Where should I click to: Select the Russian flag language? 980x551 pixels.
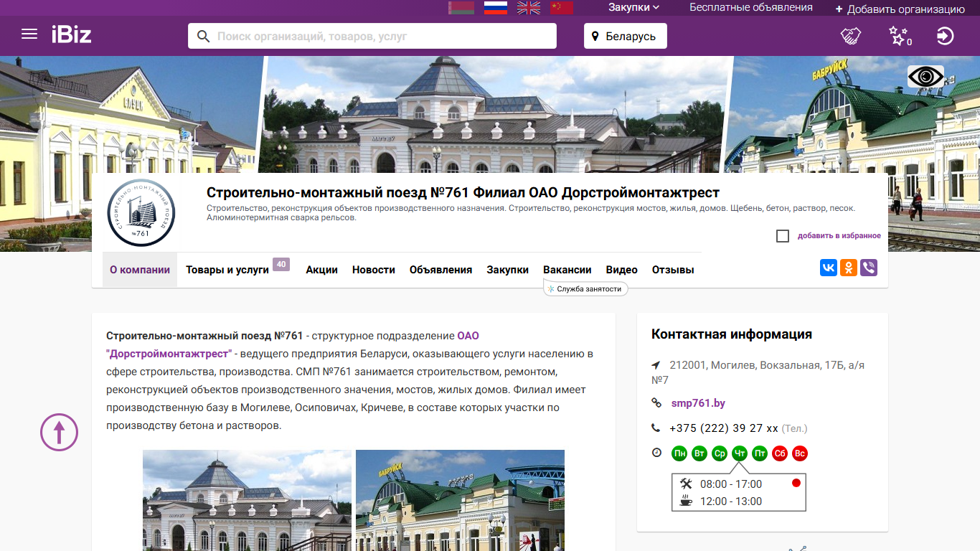click(x=496, y=8)
